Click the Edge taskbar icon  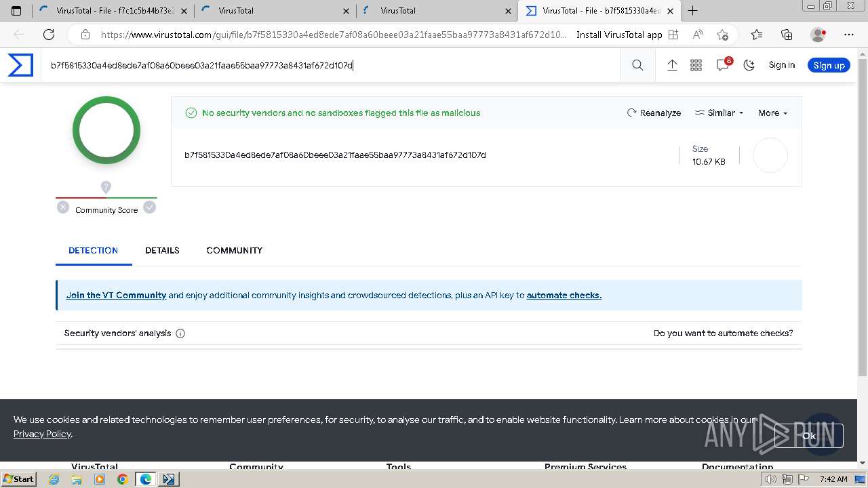tap(145, 479)
